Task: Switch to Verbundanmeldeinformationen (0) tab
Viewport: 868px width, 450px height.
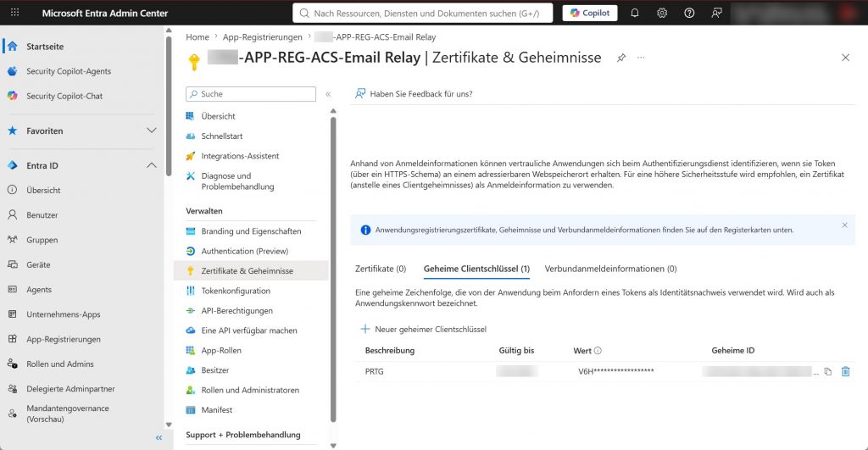Action: coord(610,269)
